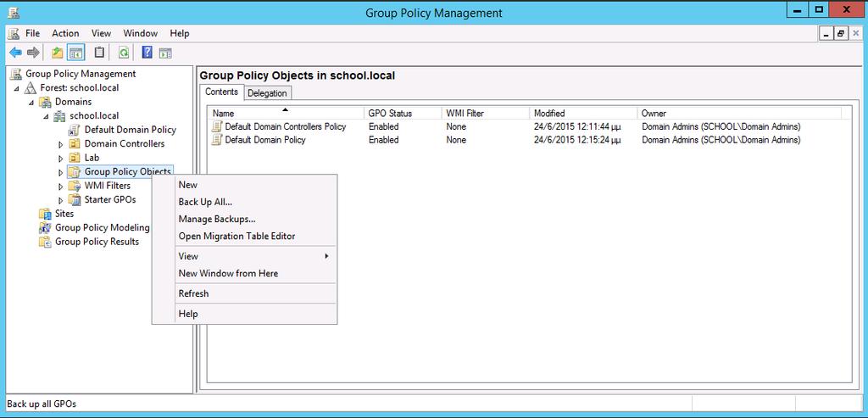
Task: Open the View submenu in context menu
Action: 244,256
